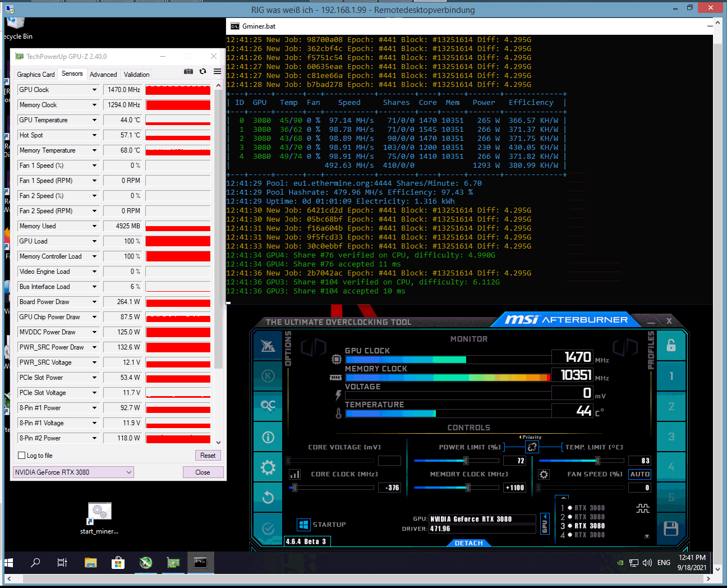Select Afterburner profile slot 4
This screenshot has width=727, height=588.
(x=671, y=467)
